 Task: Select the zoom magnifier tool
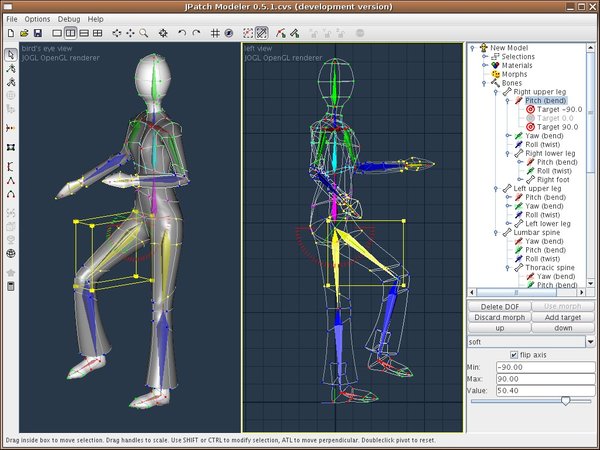tap(144, 33)
